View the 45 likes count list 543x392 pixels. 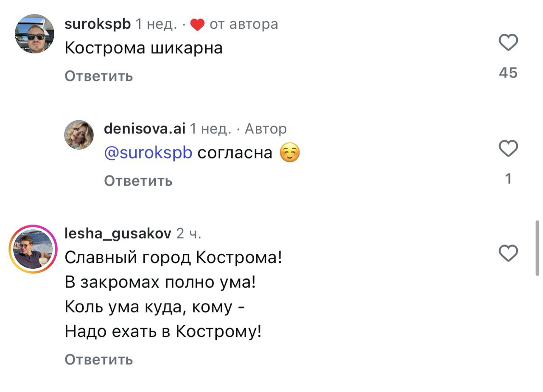click(x=508, y=73)
